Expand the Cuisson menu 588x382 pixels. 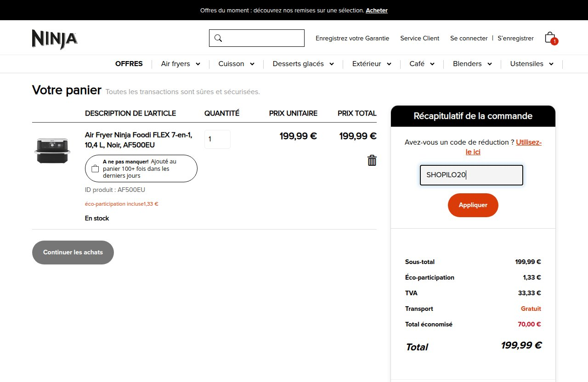coord(237,64)
